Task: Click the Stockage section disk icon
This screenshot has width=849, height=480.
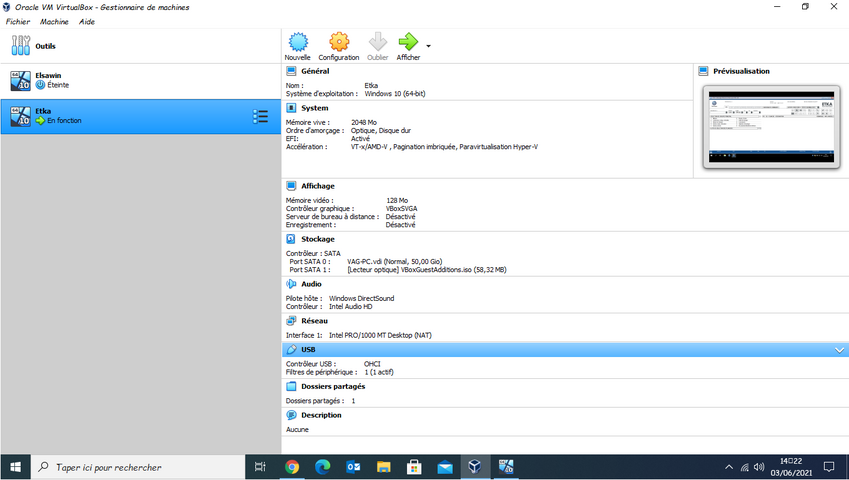Action: [291, 239]
